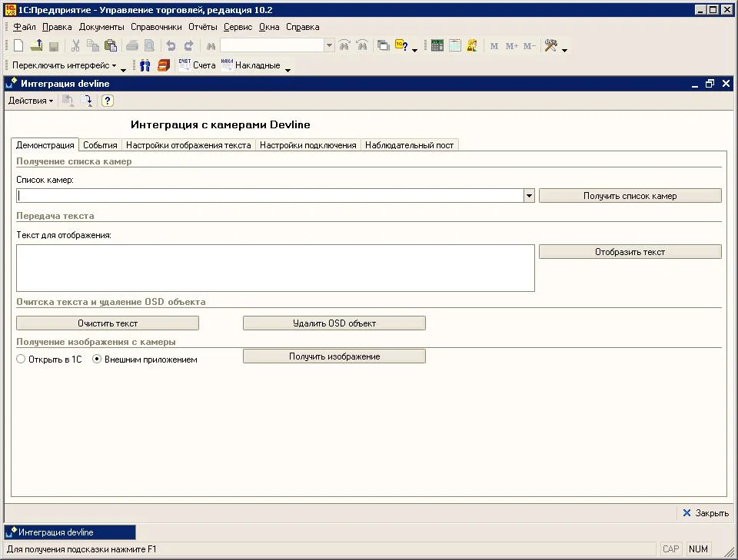
Task: Select the 'Открыть в 1С' radio button
Action: click(21, 360)
